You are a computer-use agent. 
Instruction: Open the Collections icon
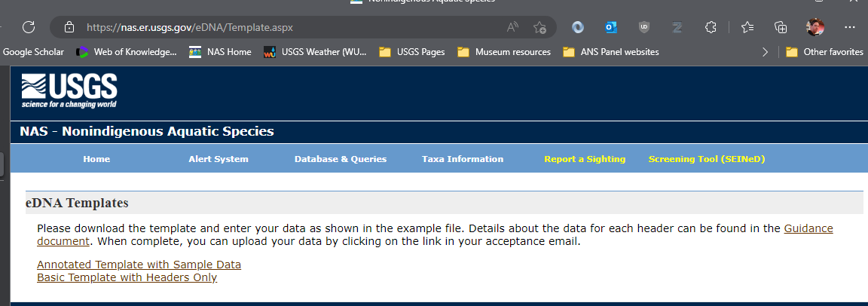coord(781,26)
